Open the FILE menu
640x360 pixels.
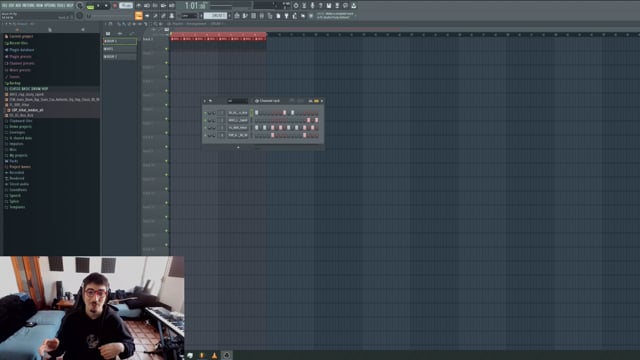click(x=4, y=5)
